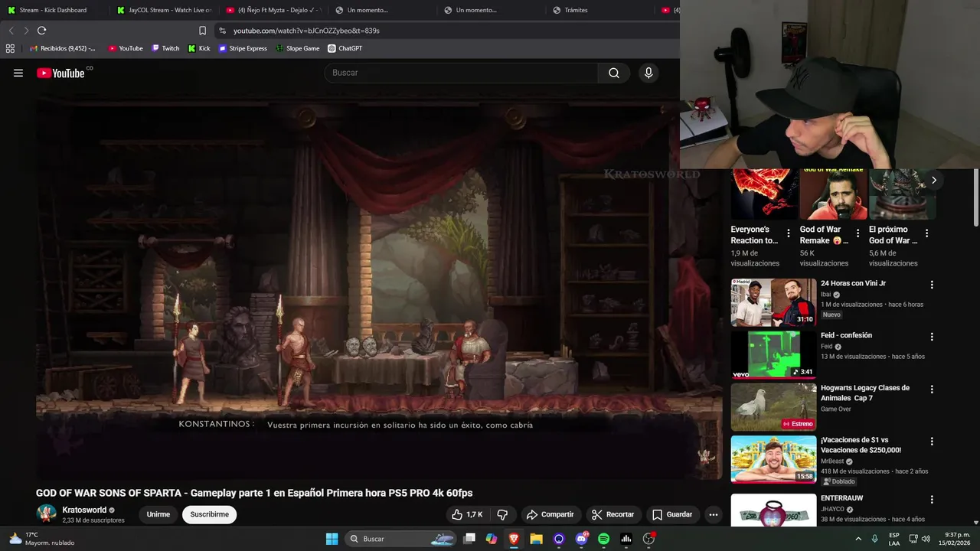Reload the current page

(41, 31)
